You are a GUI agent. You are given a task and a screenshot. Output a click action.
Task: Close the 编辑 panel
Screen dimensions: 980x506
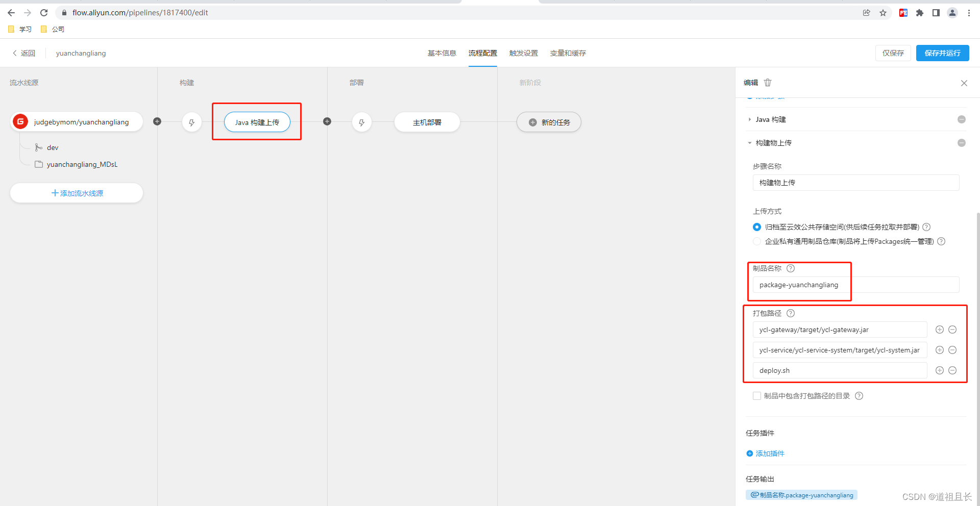click(x=964, y=83)
